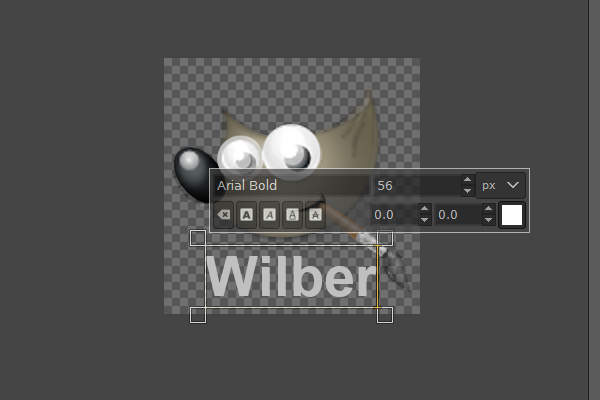Open the px unit dropdown
Image resolution: width=600 pixels, height=400 pixels.
(500, 186)
